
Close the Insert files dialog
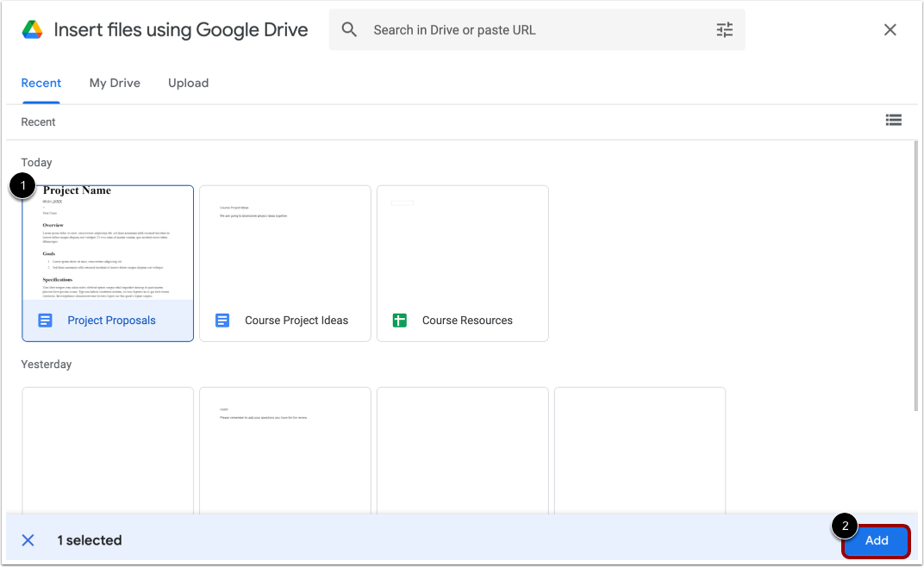(890, 29)
